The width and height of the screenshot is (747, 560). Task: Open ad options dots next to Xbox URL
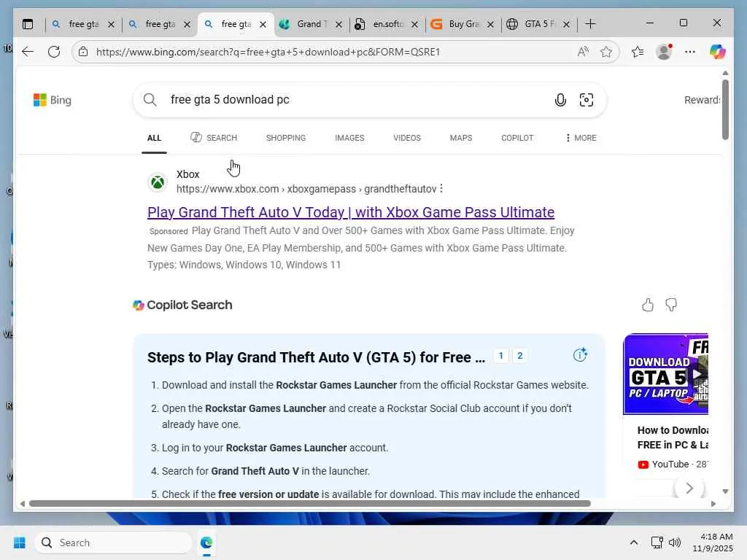[x=441, y=189]
